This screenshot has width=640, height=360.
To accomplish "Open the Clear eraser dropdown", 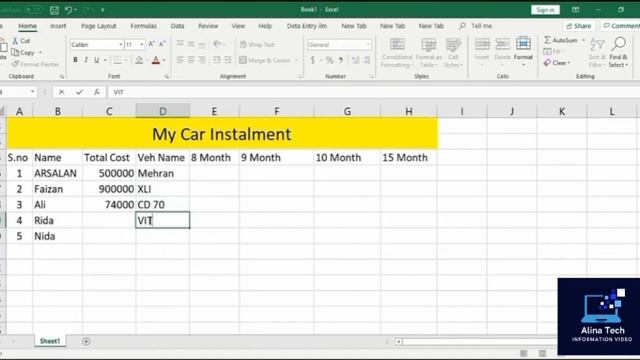I will click(x=557, y=63).
